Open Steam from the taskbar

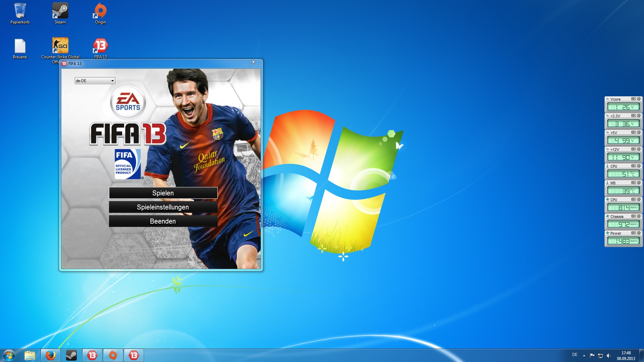tap(71, 355)
